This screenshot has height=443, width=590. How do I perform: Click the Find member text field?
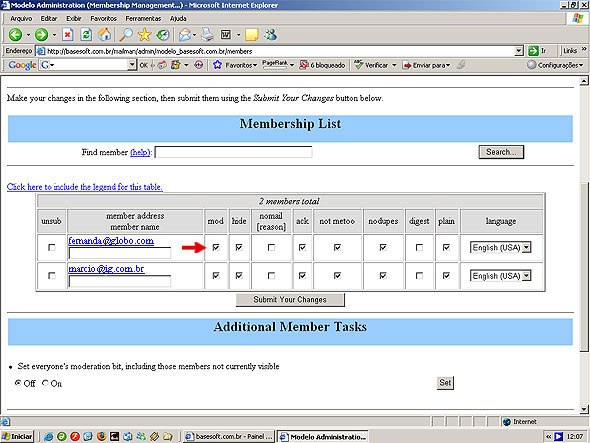[233, 152]
